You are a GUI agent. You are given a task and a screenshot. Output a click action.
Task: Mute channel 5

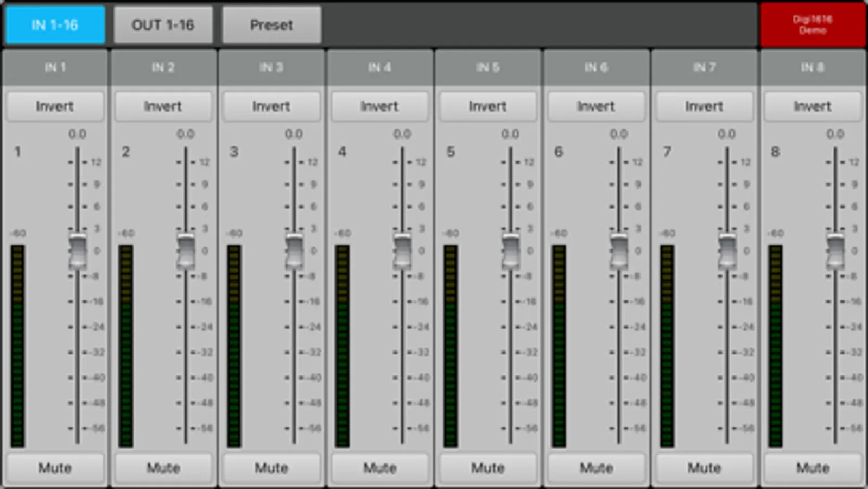coord(487,468)
